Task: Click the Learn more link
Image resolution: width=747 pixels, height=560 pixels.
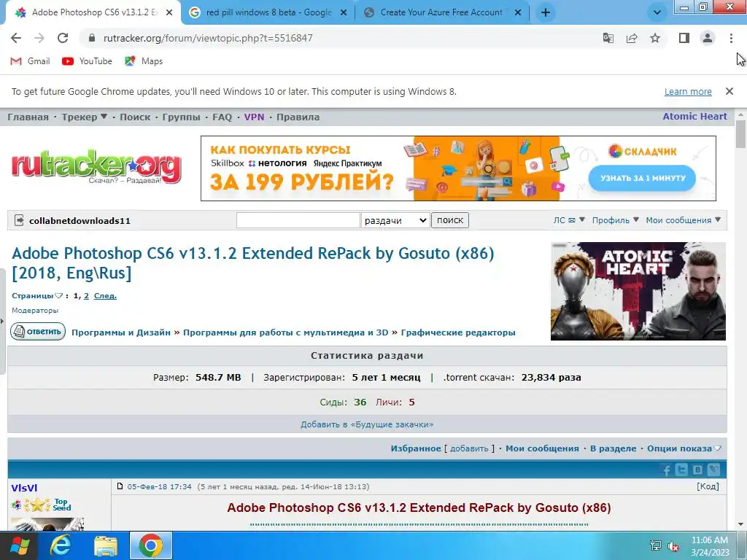Action: pos(688,91)
